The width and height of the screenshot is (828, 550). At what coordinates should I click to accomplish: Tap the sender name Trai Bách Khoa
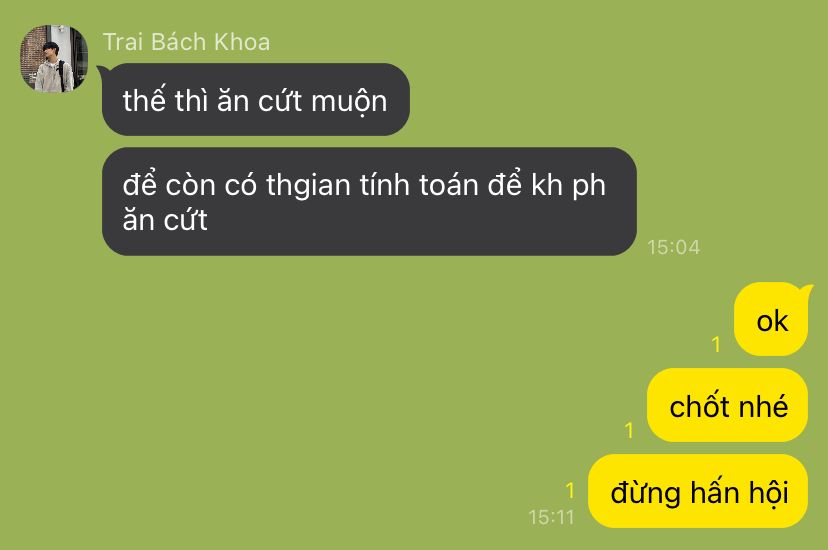point(186,42)
